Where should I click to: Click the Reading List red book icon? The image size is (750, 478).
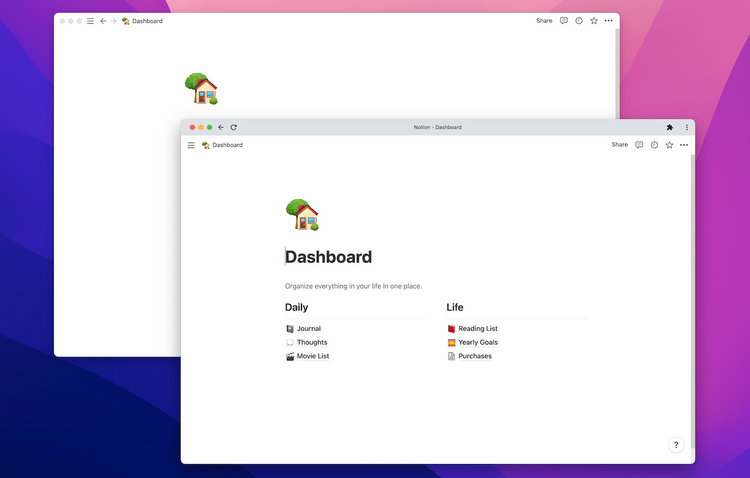point(451,329)
